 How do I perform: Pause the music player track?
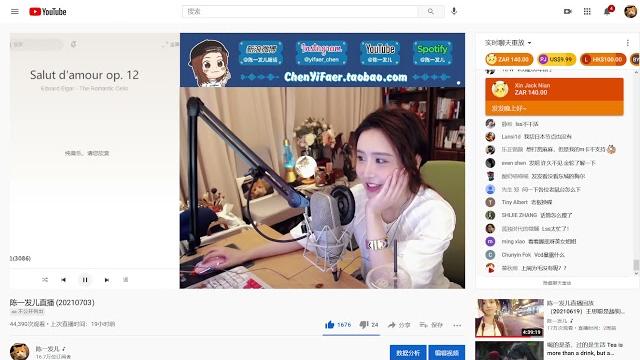(85, 280)
